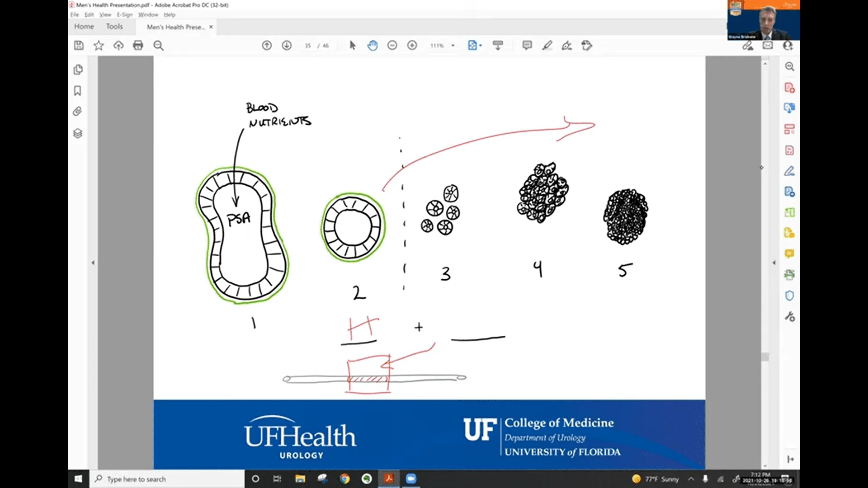Open the sign document pen tool
The image size is (868, 488).
(x=567, y=45)
